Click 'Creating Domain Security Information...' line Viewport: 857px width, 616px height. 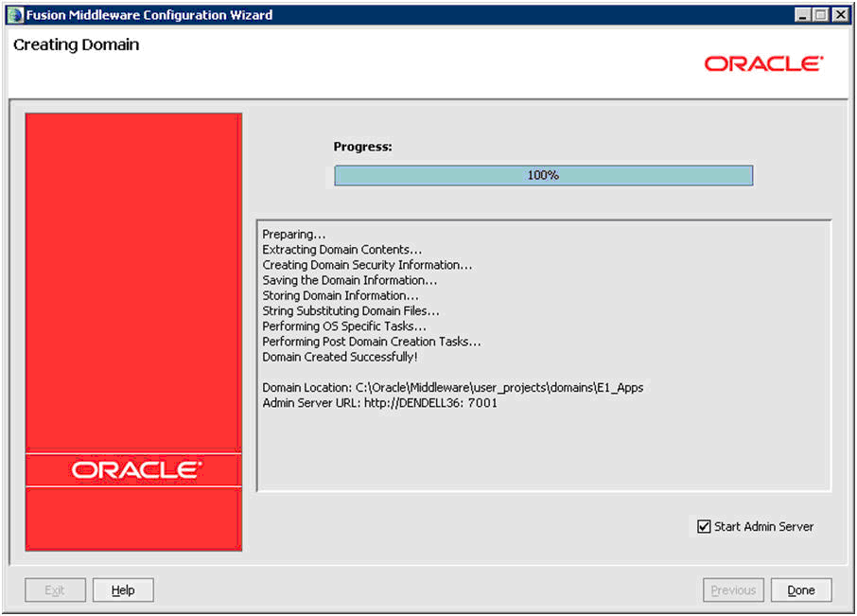coord(367,265)
